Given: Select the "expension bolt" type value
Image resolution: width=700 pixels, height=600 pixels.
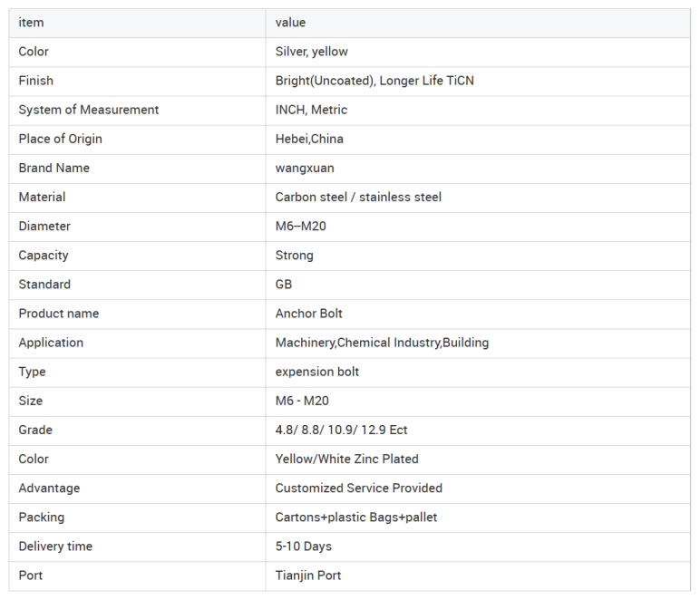Looking at the screenshot, I should [316, 372].
